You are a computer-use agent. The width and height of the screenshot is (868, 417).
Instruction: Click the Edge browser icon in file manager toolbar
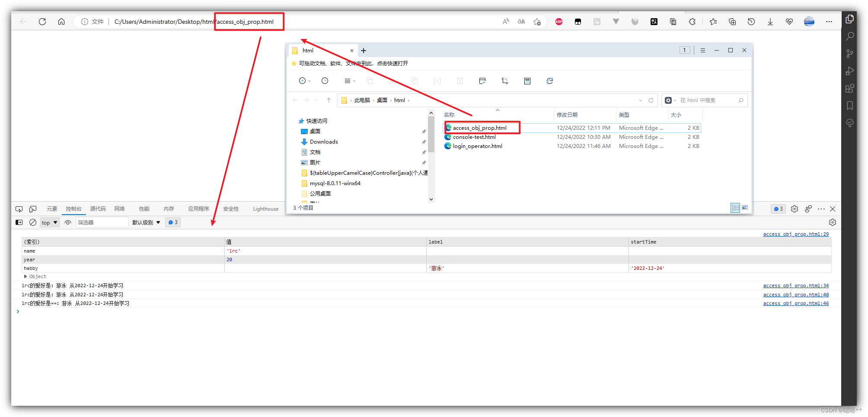coord(550,81)
